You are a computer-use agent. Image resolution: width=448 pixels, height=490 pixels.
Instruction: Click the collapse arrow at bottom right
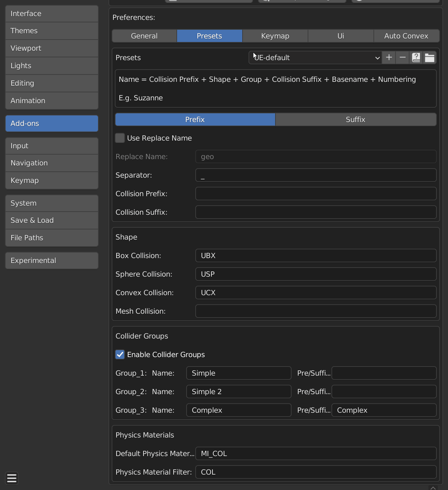(x=433, y=488)
